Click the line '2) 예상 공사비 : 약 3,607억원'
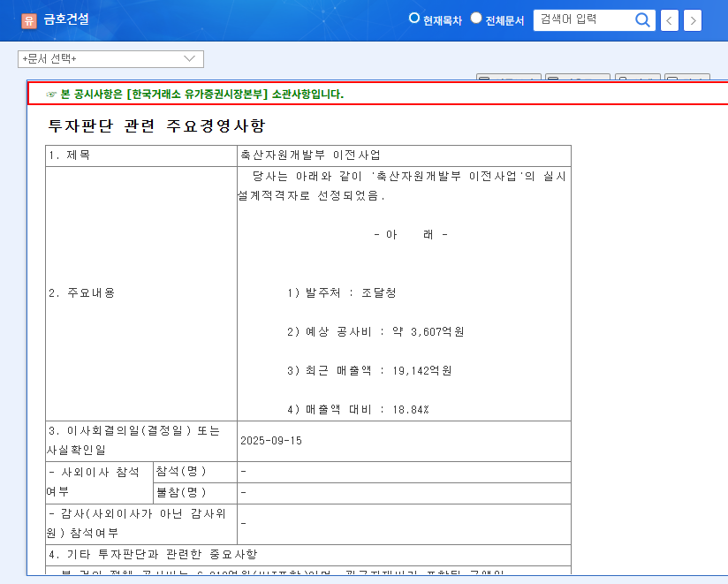 click(x=375, y=332)
